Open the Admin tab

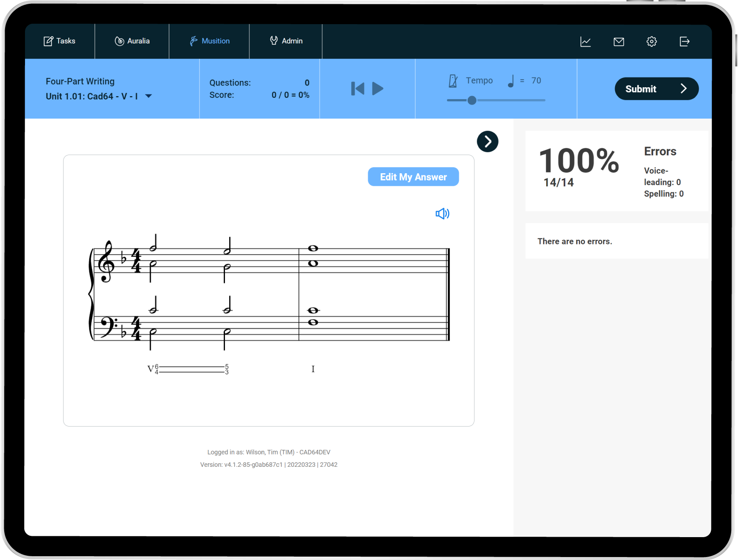click(x=286, y=41)
